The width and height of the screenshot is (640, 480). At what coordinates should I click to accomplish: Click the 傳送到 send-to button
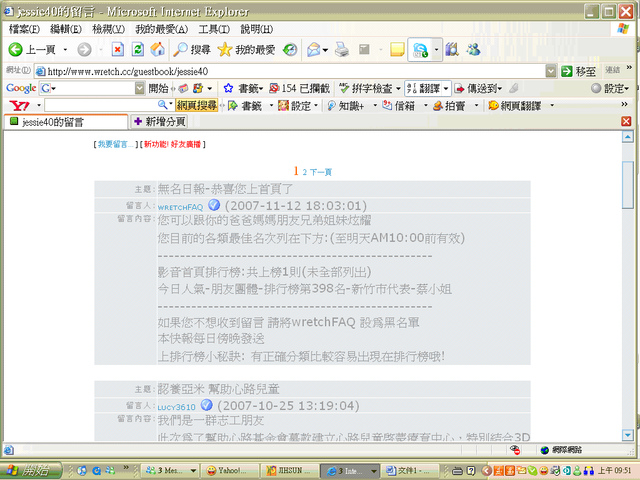click(x=478, y=88)
